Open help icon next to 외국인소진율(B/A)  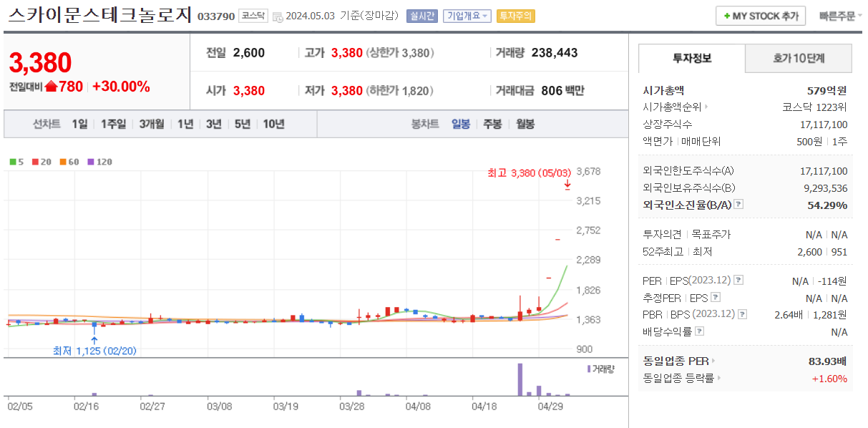(738, 205)
